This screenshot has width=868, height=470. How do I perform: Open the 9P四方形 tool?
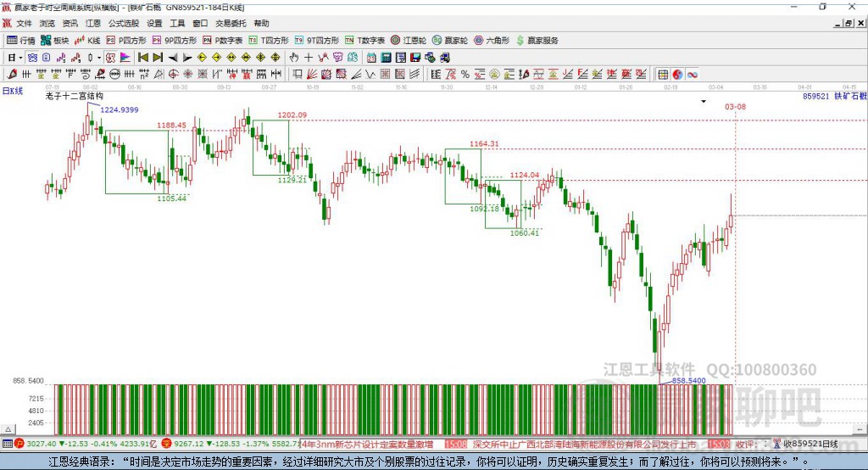[175, 41]
